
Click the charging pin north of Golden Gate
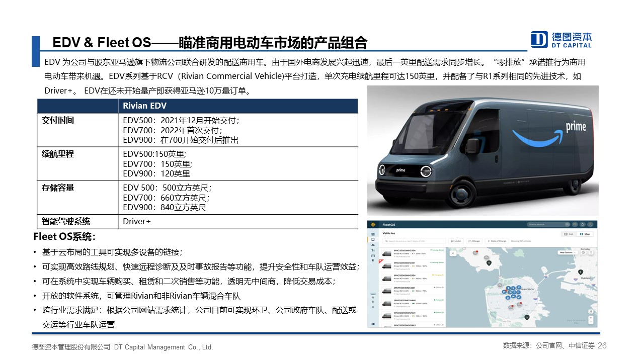point(489,263)
